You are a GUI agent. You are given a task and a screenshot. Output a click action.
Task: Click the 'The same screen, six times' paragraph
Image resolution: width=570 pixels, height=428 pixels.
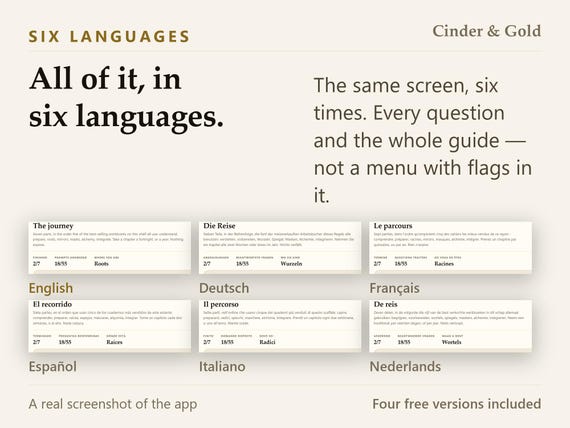pyautogui.click(x=423, y=140)
